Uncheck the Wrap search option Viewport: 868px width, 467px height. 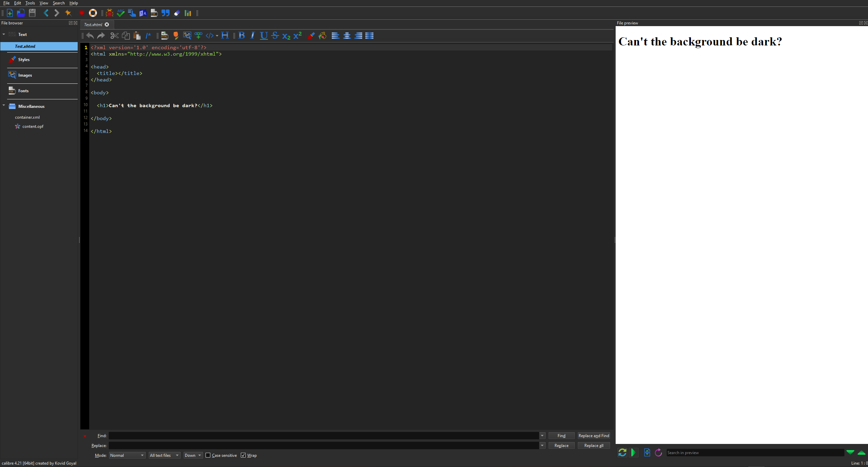pyautogui.click(x=243, y=455)
